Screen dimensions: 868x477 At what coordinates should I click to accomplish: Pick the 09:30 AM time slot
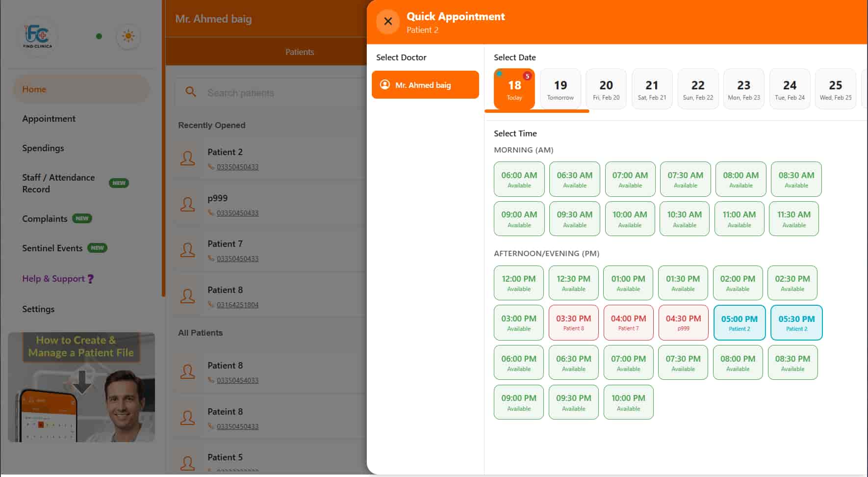pyautogui.click(x=575, y=219)
